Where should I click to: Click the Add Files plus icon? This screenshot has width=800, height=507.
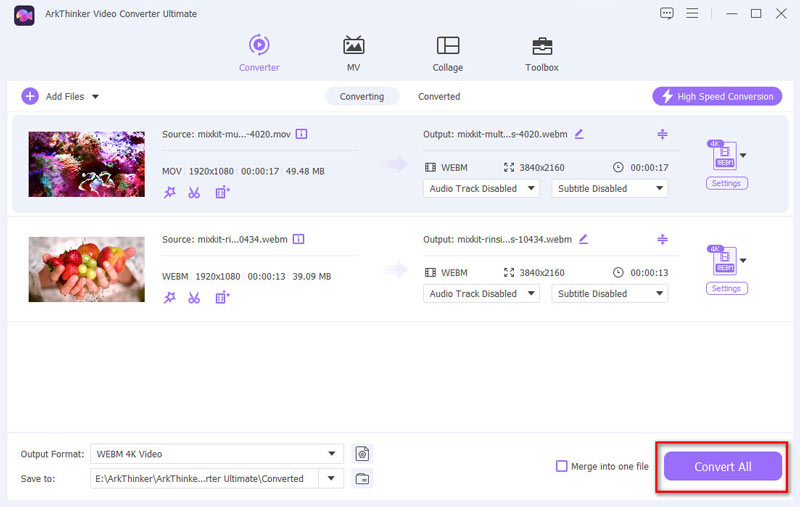[30, 96]
